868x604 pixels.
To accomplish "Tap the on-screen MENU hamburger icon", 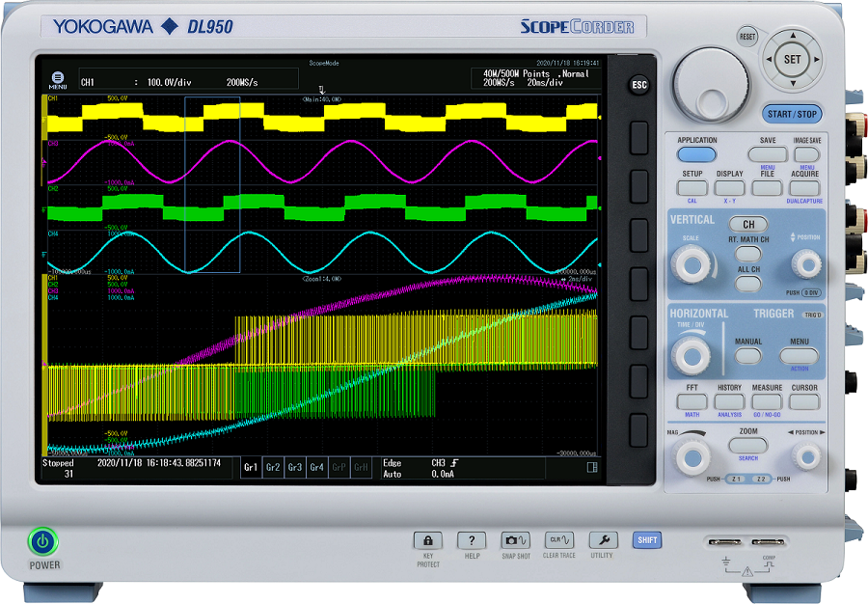I will coord(58,78).
